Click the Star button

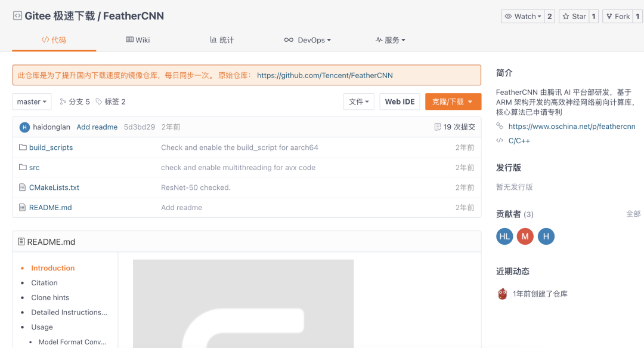coord(574,17)
